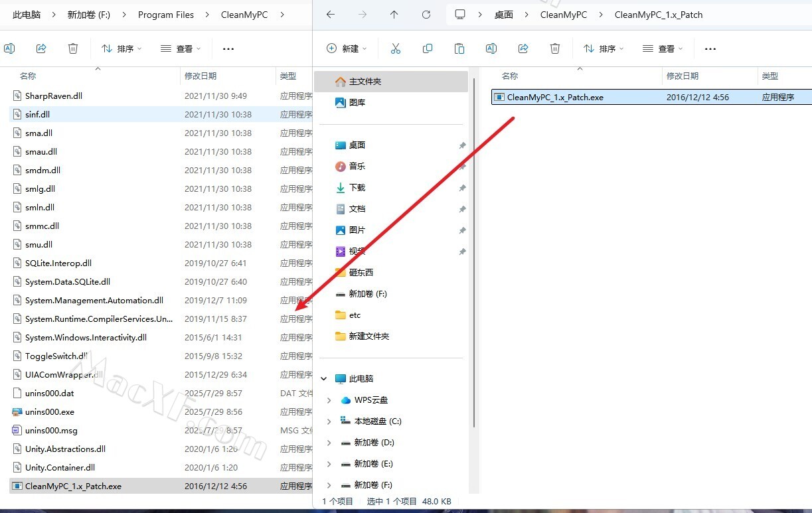Select SharpRaven.dll in left window

[x=161, y=96]
